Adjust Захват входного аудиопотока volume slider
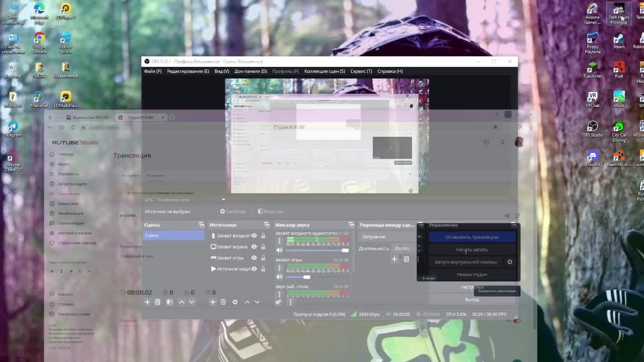This screenshot has width=644, height=362. click(x=316, y=250)
